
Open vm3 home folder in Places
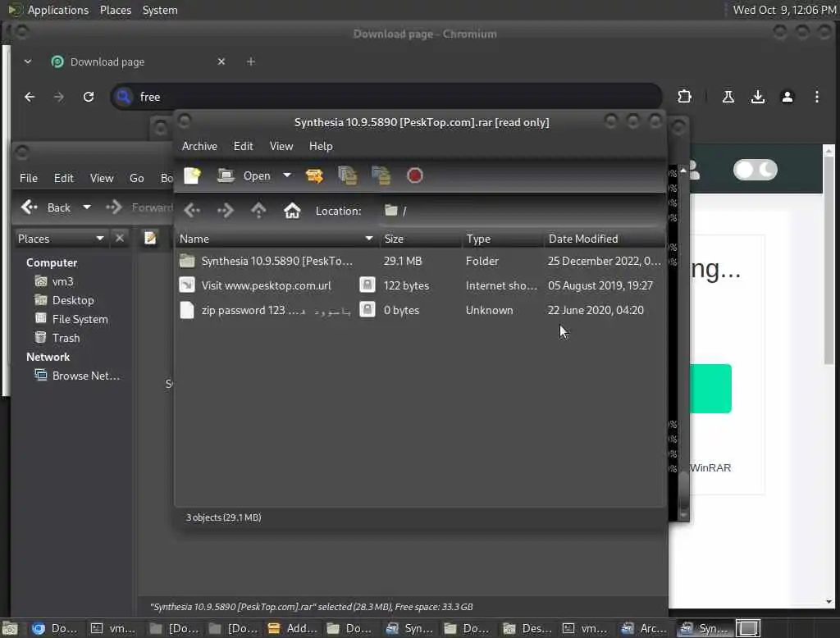click(53, 281)
